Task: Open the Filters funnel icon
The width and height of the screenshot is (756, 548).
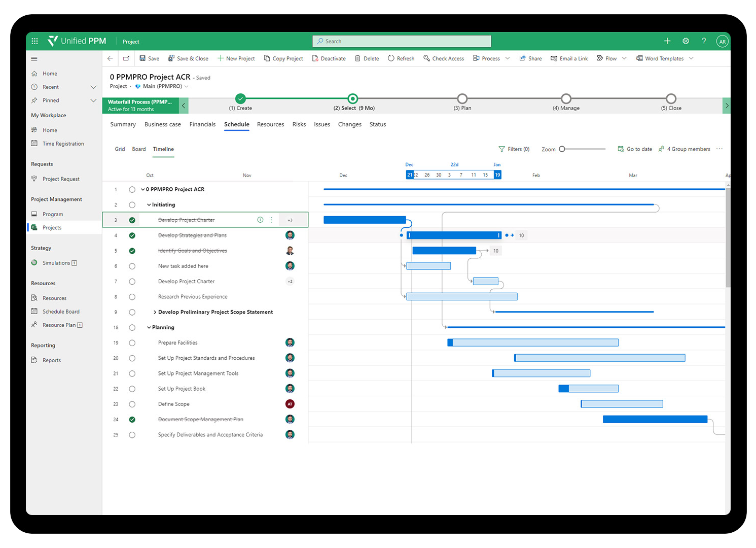Action: pos(501,149)
